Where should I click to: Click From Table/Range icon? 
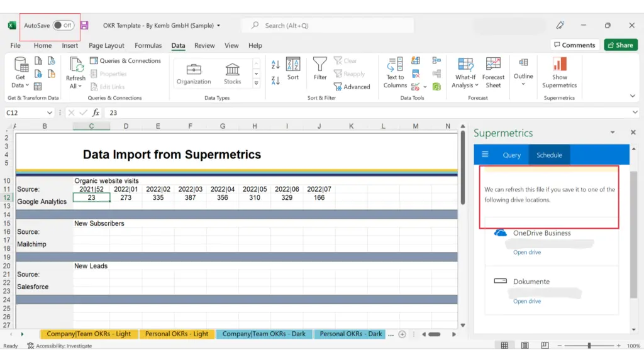38,87
